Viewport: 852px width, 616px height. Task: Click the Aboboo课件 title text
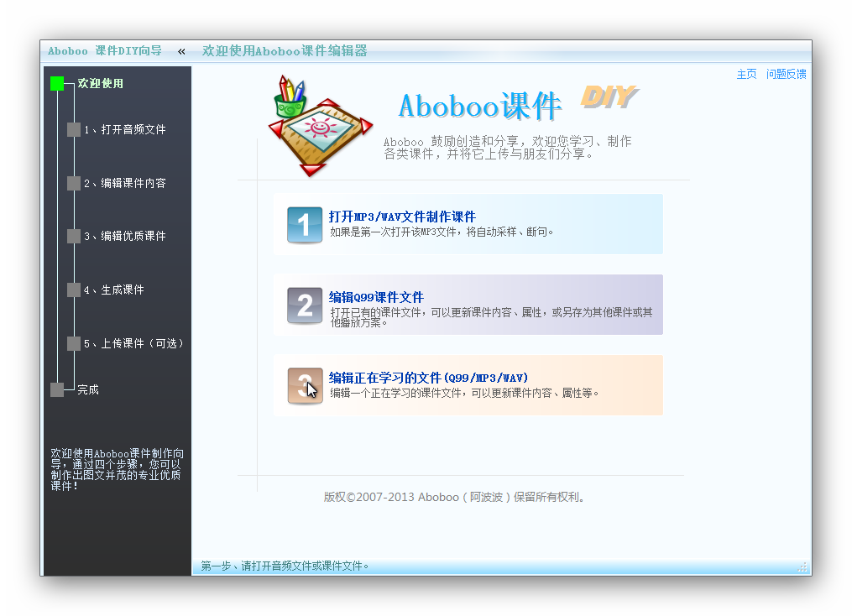coord(480,106)
